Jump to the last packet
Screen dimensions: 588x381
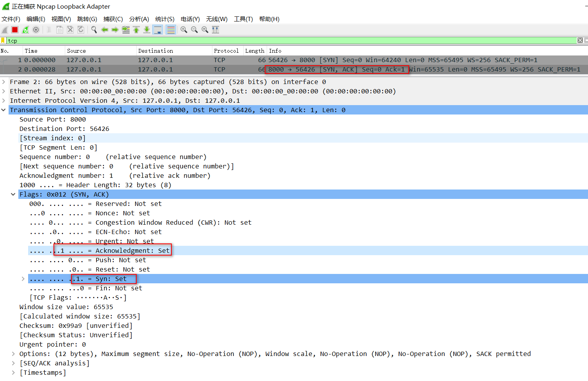click(x=147, y=30)
